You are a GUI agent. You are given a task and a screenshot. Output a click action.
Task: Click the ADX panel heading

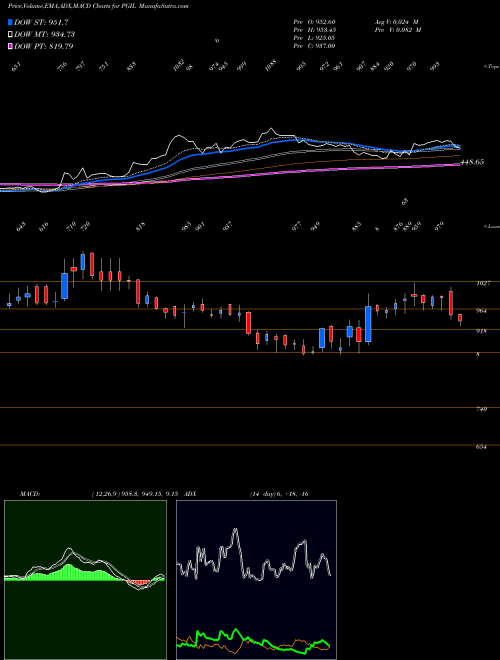tap(190, 494)
